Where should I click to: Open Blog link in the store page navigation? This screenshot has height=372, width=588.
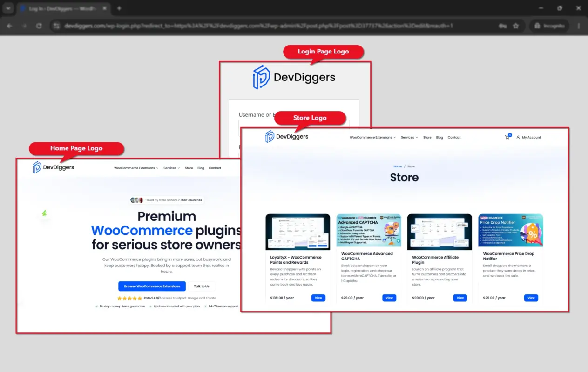click(439, 137)
